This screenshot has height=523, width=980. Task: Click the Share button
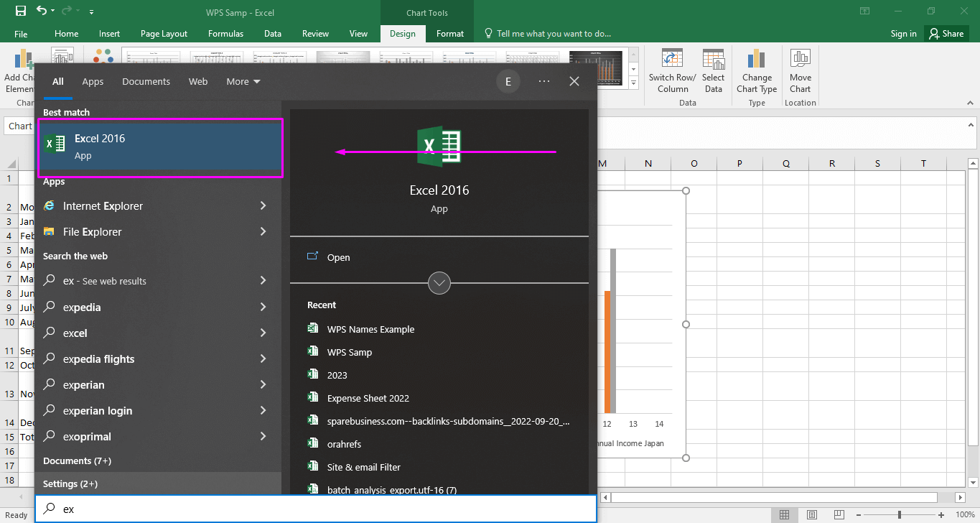click(x=946, y=33)
